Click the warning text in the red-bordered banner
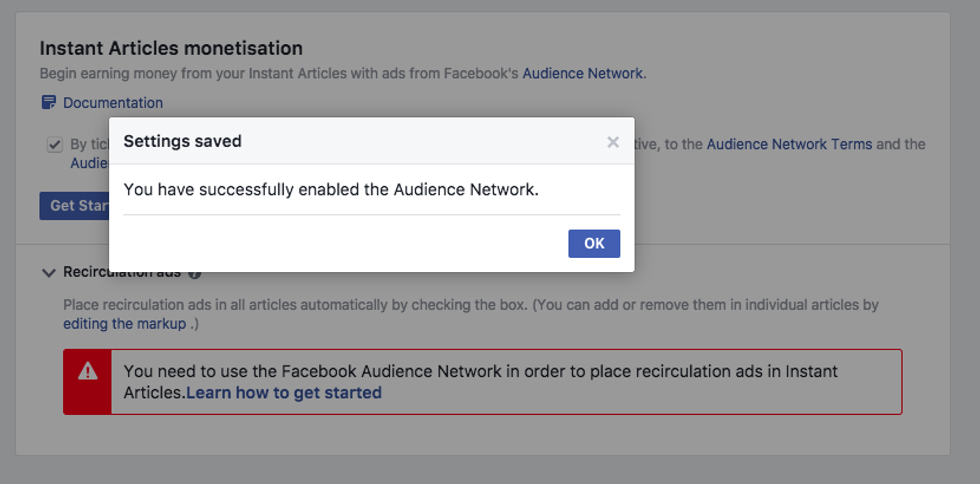 coord(480,372)
